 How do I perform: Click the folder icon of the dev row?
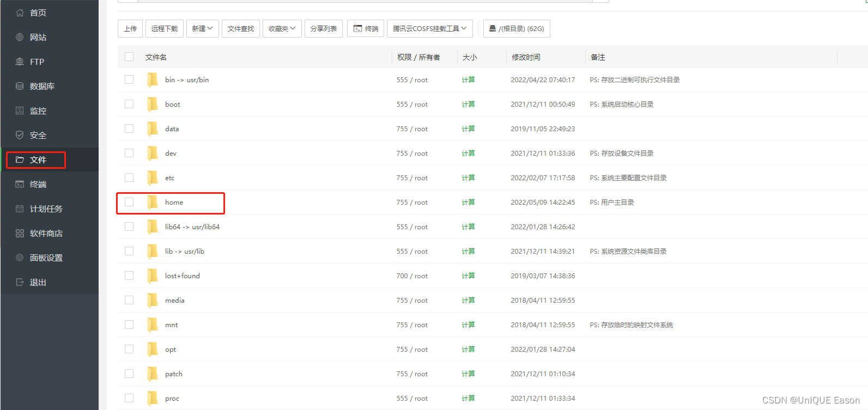153,153
